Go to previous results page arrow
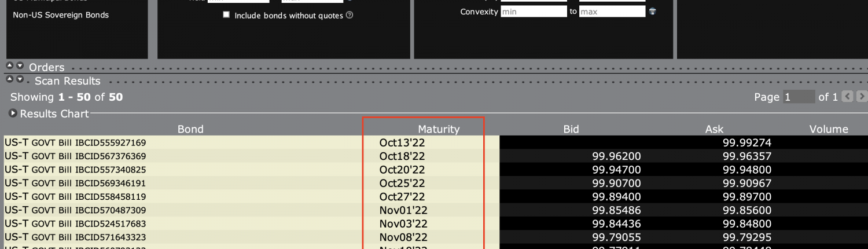The image size is (868, 249). point(847,97)
